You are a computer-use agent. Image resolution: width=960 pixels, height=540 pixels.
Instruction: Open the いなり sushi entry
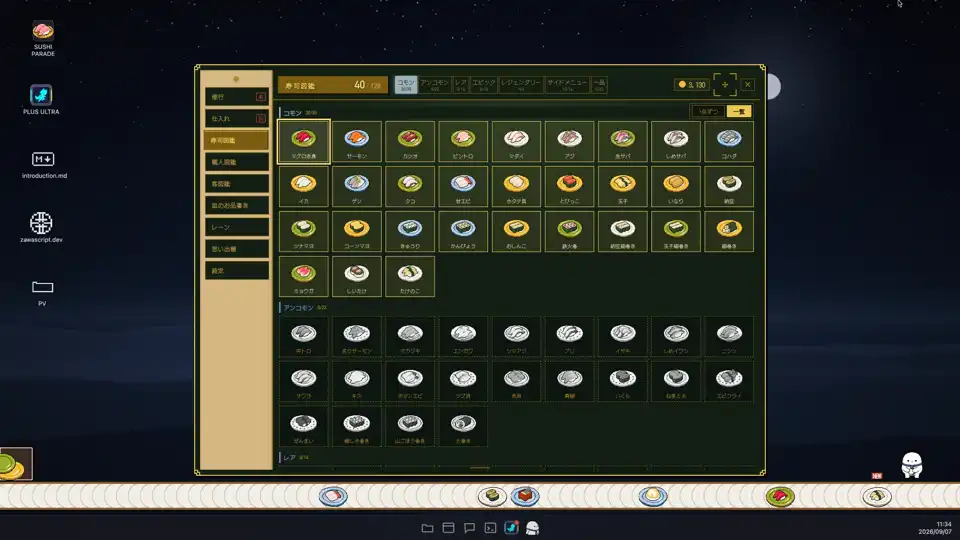coord(676,186)
